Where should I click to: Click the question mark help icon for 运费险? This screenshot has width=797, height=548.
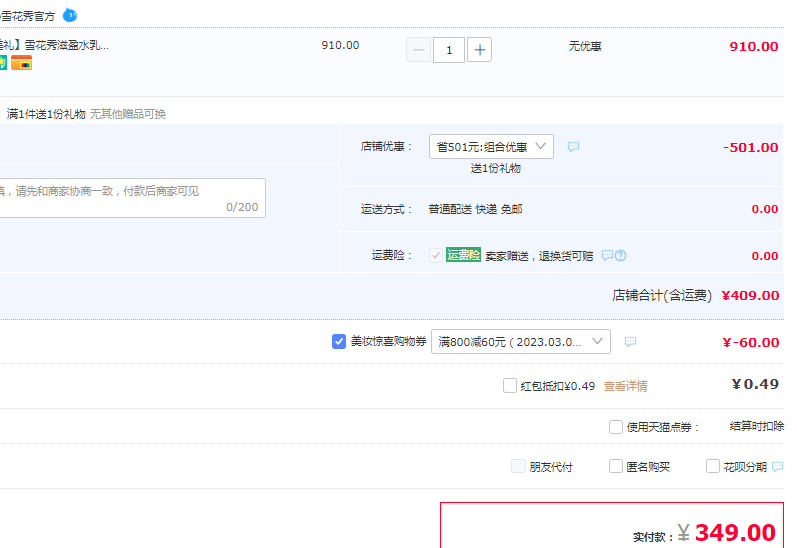tap(620, 256)
